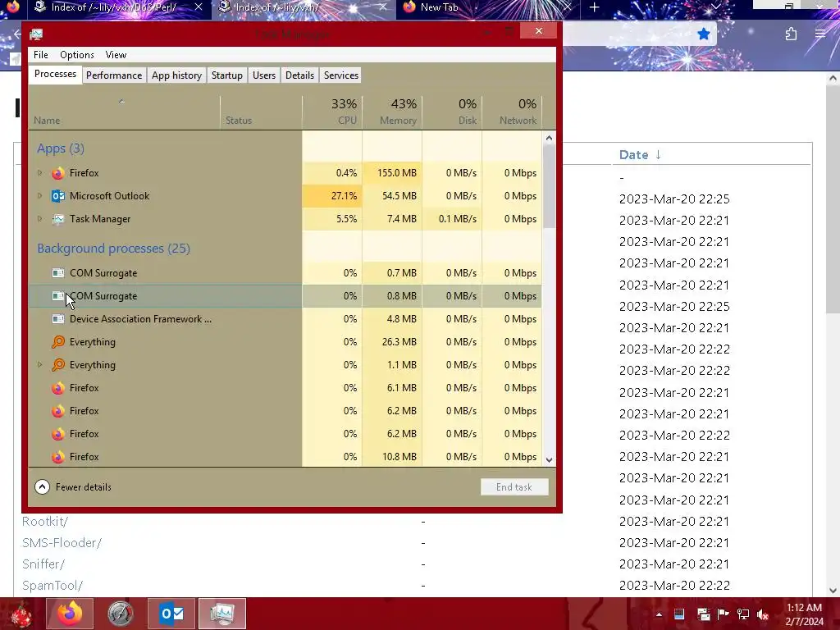Image resolution: width=840 pixels, height=630 pixels.
Task: Open the Options menu
Action: [77, 55]
